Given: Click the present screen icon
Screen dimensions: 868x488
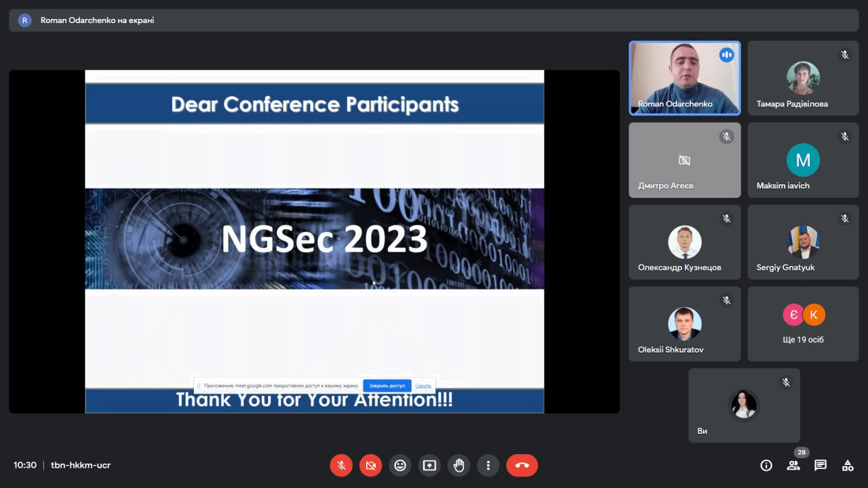Looking at the screenshot, I should [429, 466].
